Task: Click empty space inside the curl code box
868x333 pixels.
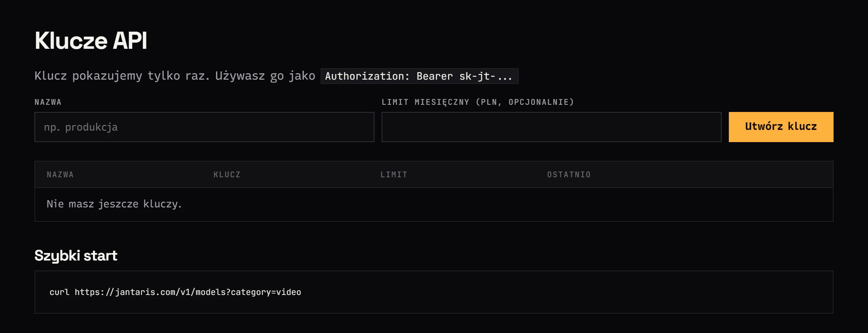Action: point(567,292)
